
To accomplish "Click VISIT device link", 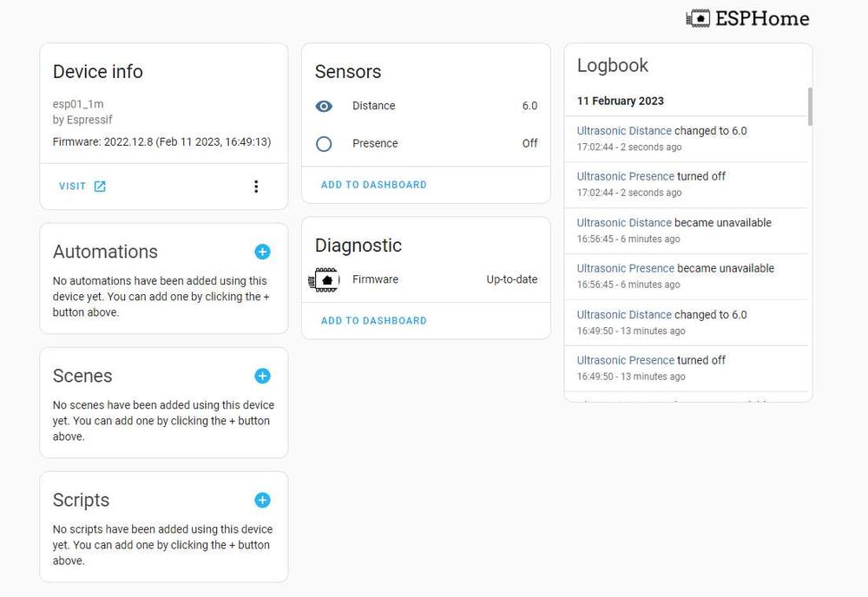I will [x=72, y=186].
